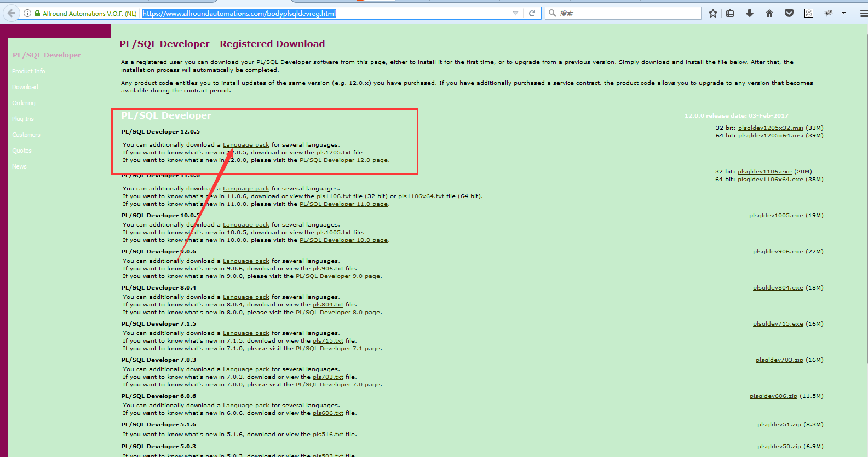868x457 pixels.
Task: Download plsqldev1205x32.msi installer
Action: [771, 128]
